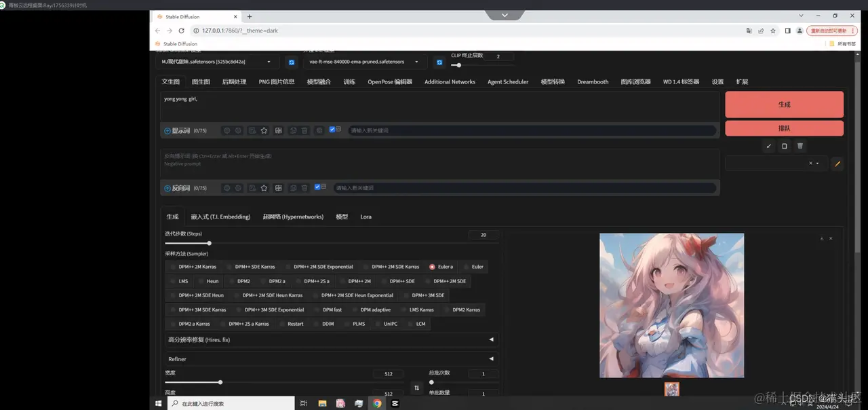Open the VAE model dropdown
The width and height of the screenshot is (868, 410).
[x=366, y=62]
